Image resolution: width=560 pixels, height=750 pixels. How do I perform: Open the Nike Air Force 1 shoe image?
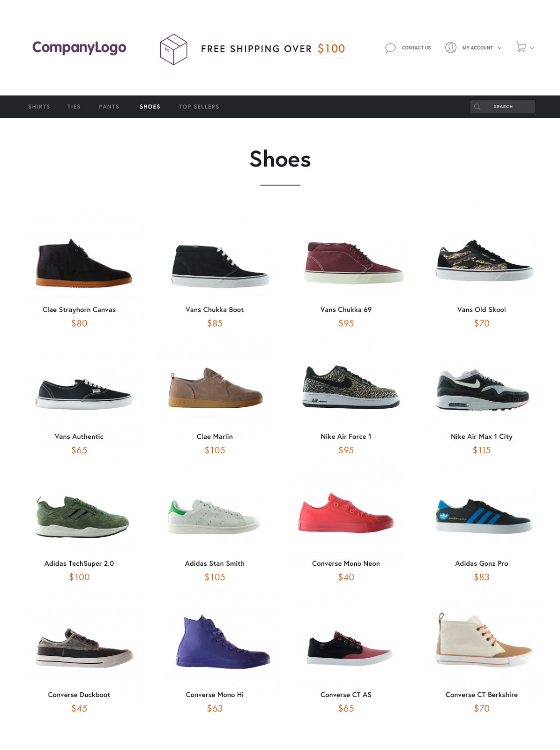coord(351,387)
